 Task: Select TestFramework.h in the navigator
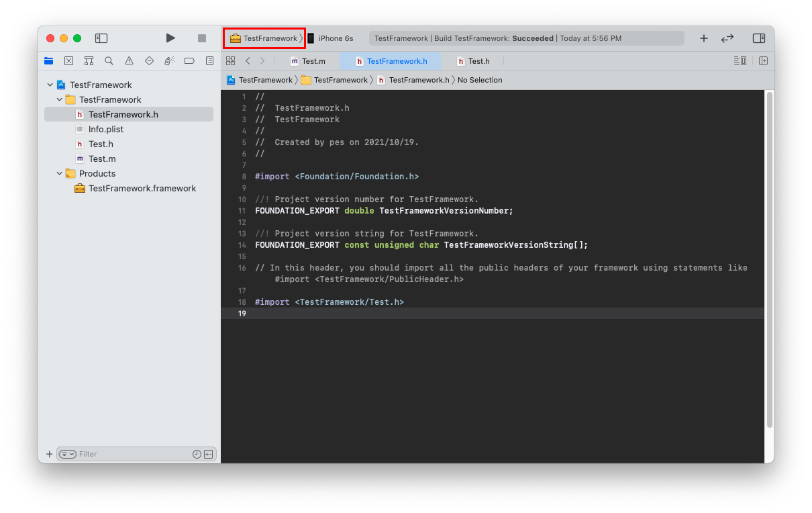coord(129,114)
